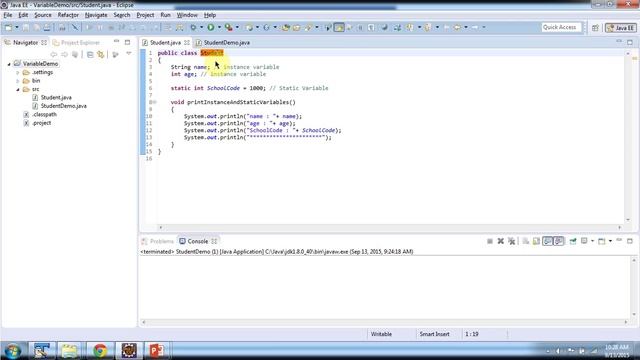Open the Run menu
This screenshot has height=360, width=640.
tap(165, 15)
